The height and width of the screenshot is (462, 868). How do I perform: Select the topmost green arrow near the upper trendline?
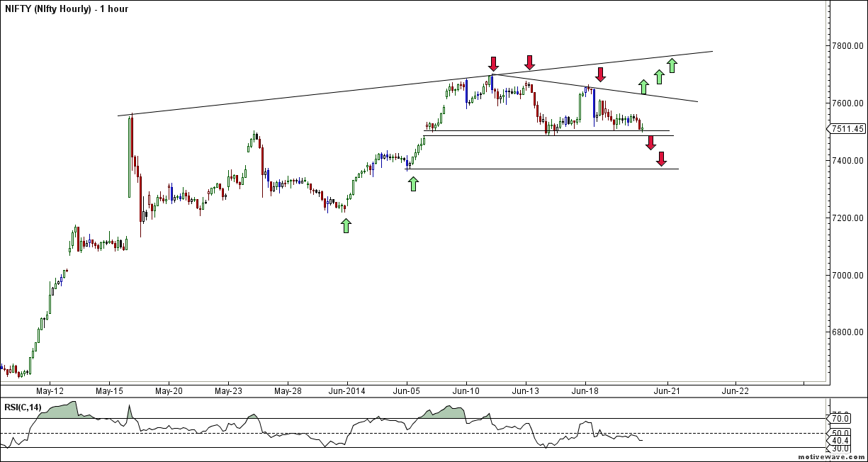click(672, 66)
